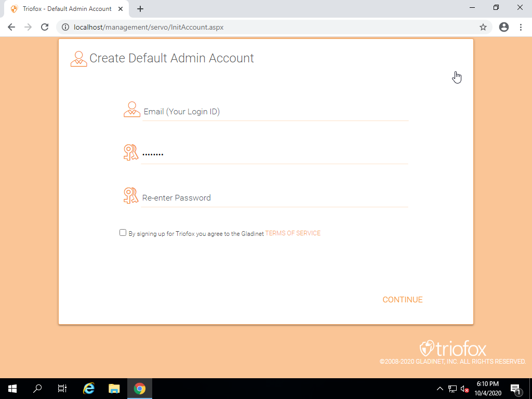This screenshot has width=532, height=399.
Task: Click the admin icon next to page title
Action: click(x=79, y=59)
